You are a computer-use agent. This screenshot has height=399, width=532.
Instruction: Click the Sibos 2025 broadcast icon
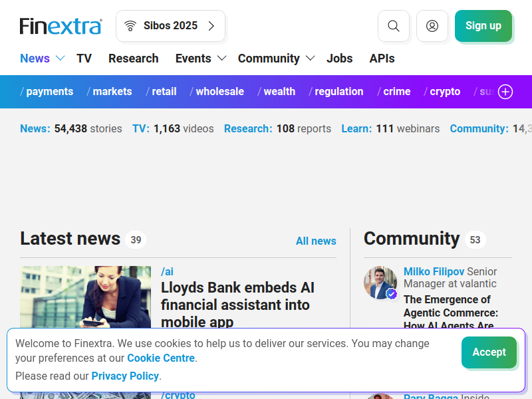[x=130, y=26]
